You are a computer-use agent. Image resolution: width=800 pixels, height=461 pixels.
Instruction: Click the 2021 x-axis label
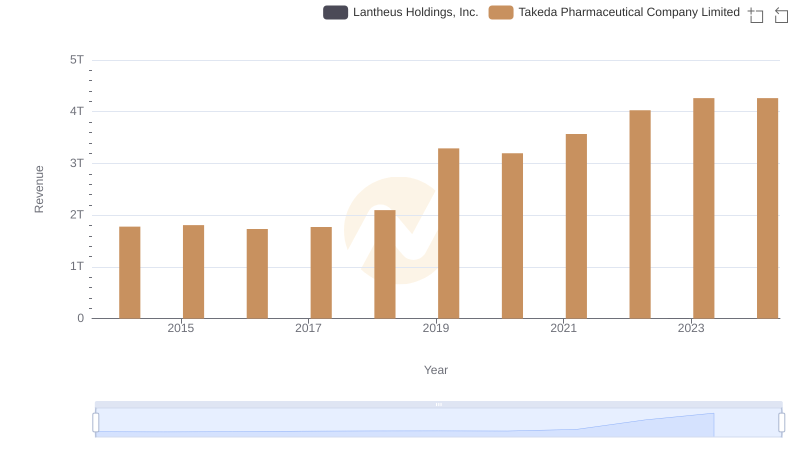tap(563, 328)
